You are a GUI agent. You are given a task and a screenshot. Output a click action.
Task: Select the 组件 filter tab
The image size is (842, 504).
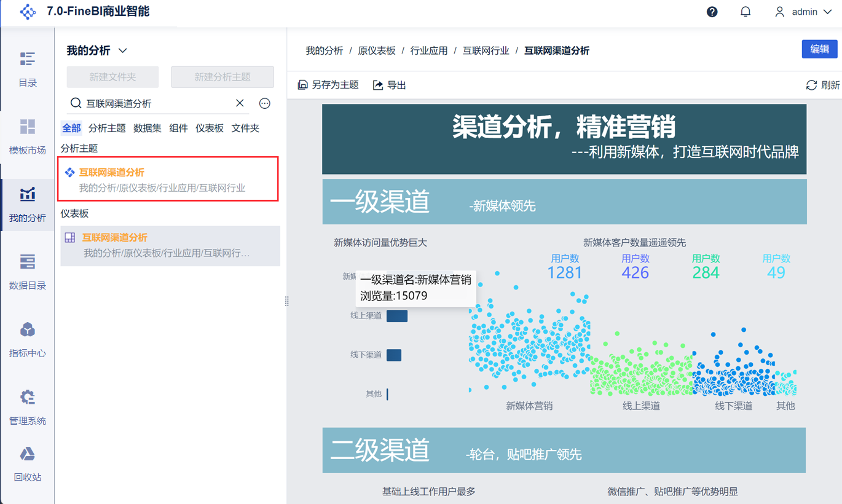178,128
